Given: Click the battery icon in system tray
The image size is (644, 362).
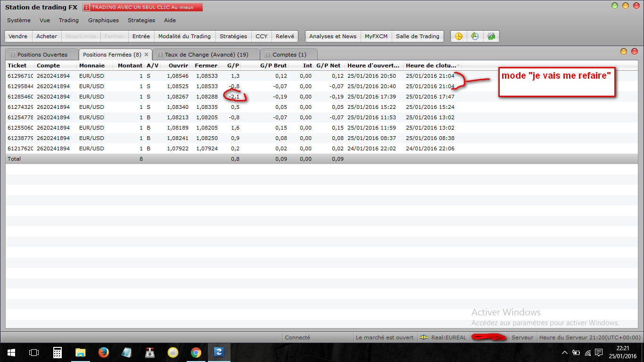Looking at the screenshot, I should click(x=576, y=353).
